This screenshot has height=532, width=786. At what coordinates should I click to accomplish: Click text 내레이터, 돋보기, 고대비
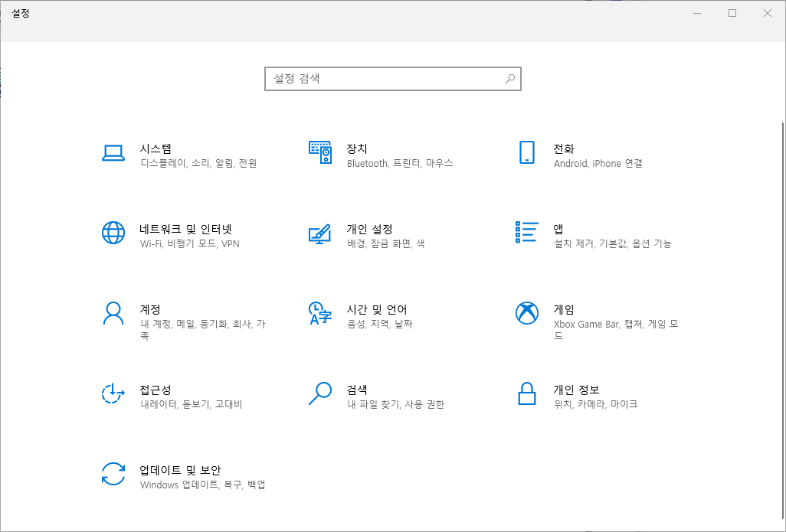coord(192,404)
